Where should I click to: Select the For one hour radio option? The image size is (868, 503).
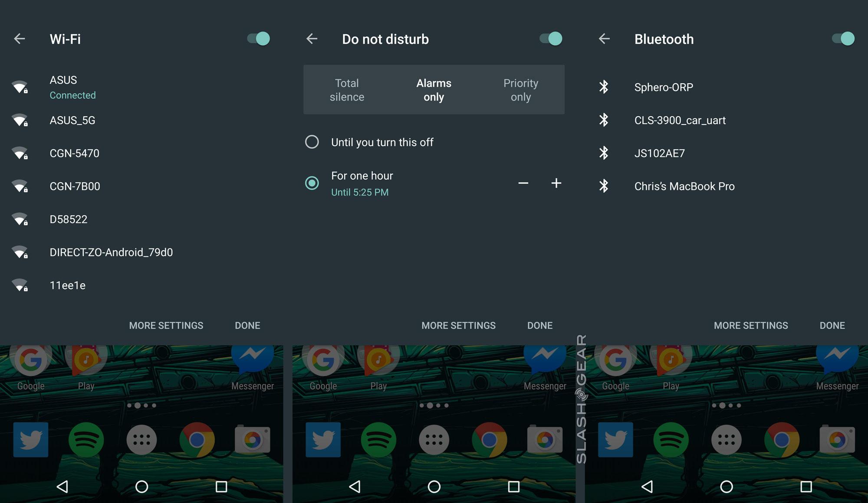[x=312, y=183]
